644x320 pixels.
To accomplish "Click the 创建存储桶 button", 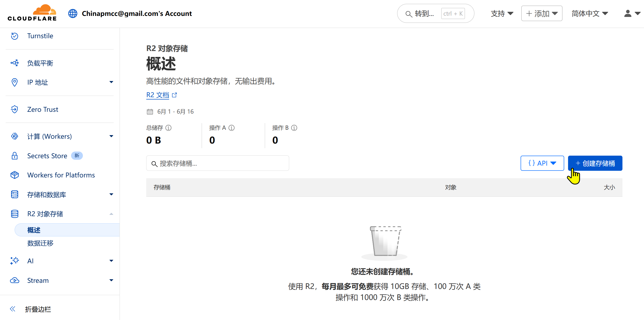I will 595,163.
